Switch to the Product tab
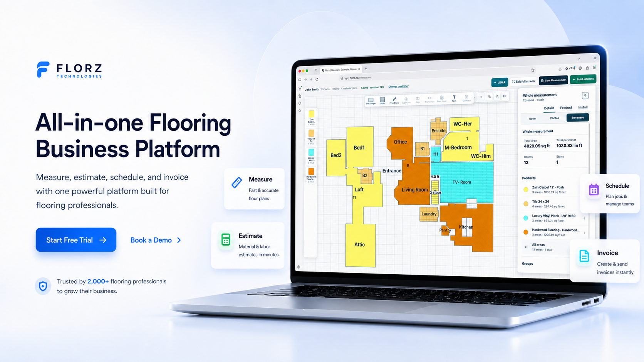Viewport: 644px width, 362px height. pos(566,108)
